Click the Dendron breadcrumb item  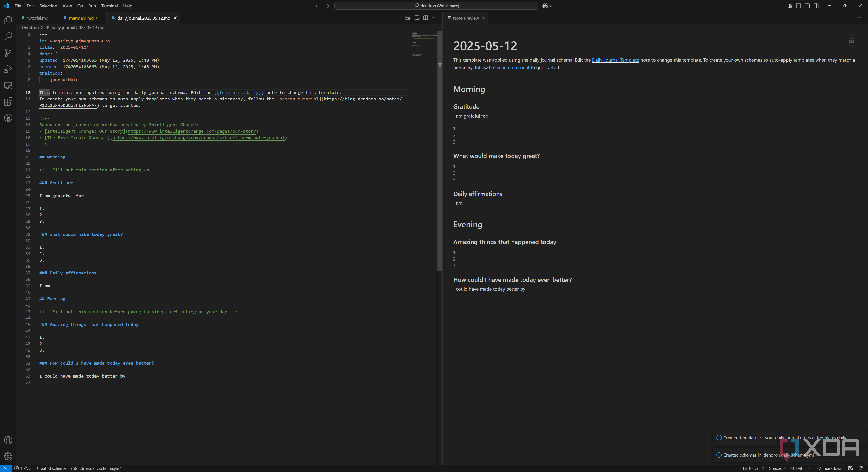click(30, 28)
